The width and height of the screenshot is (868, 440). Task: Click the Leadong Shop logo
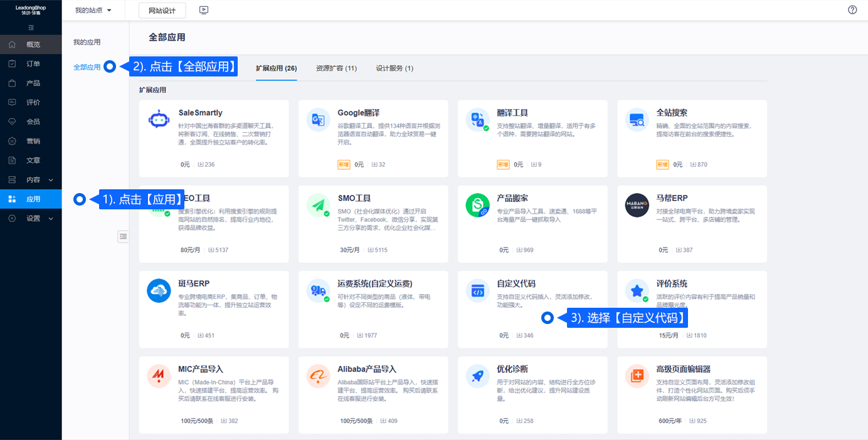tap(31, 10)
